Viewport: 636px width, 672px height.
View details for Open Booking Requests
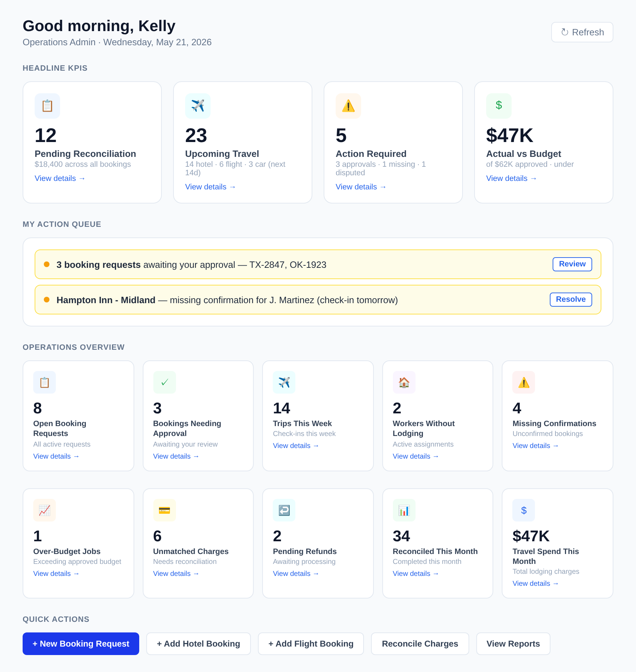(56, 456)
